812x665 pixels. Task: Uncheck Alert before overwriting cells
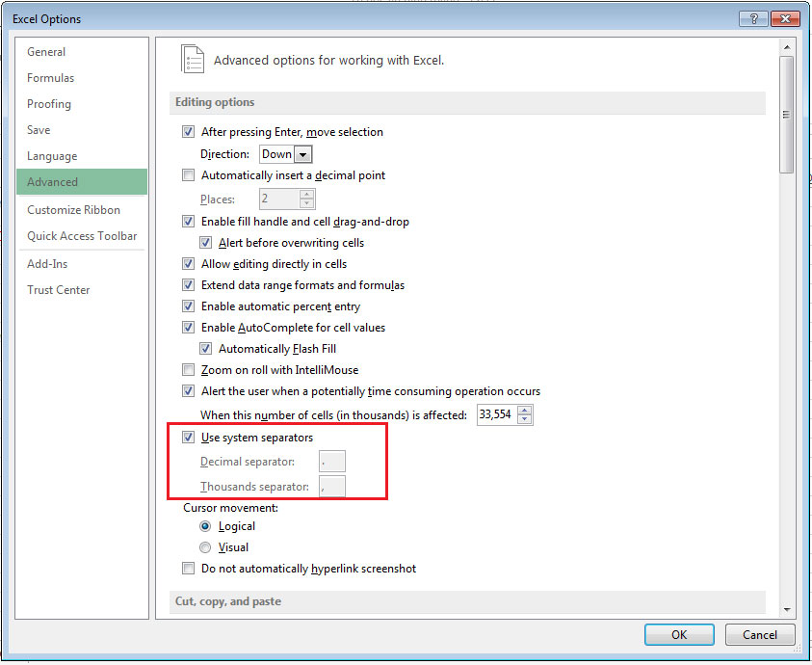click(x=205, y=242)
